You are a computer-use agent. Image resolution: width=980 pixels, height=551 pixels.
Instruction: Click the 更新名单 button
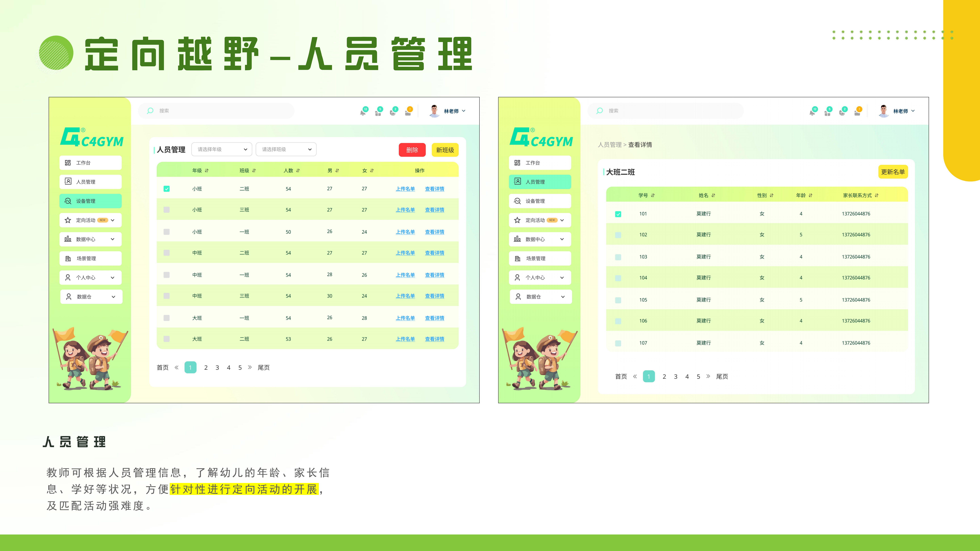tap(893, 172)
